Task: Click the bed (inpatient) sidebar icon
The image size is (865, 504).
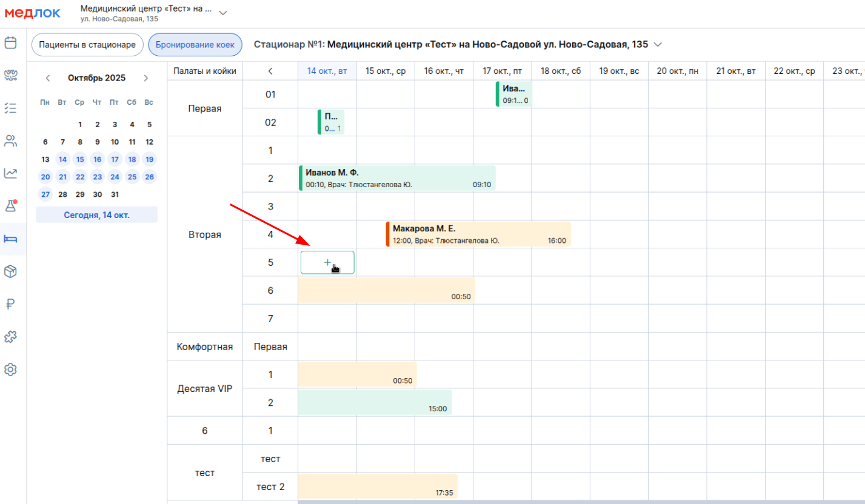Action: click(x=10, y=239)
